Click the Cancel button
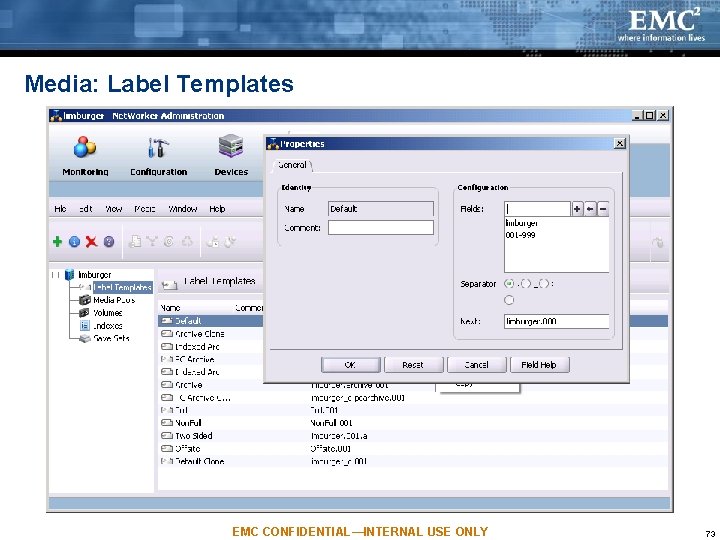The image size is (720, 540). coord(476,365)
